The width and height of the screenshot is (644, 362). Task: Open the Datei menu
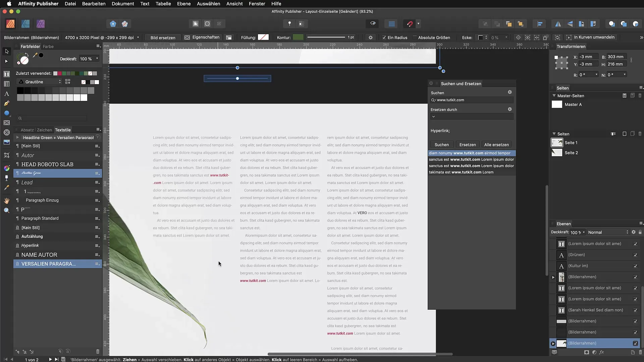(x=70, y=4)
